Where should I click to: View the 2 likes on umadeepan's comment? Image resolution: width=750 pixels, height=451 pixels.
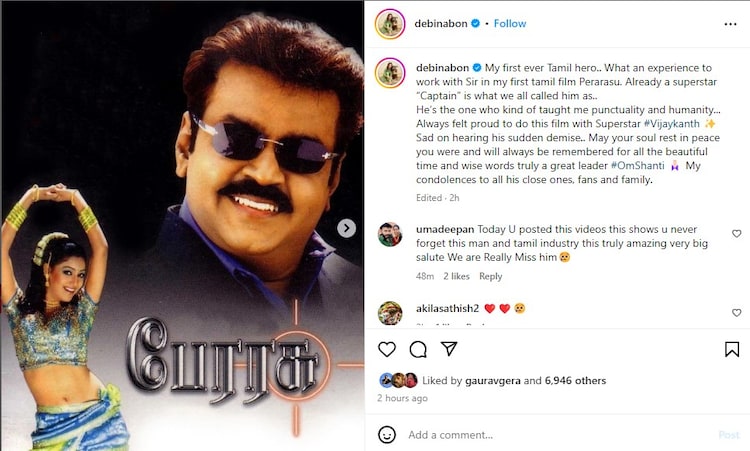coord(456,276)
